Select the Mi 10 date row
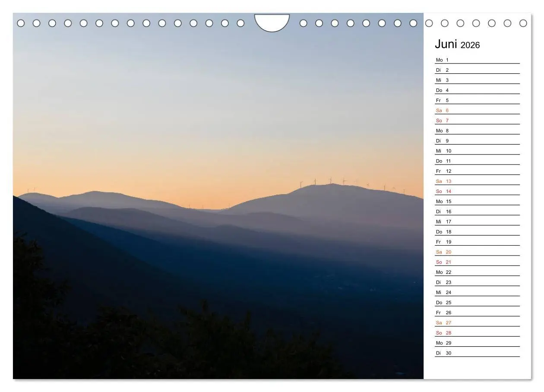Screen dimensions: 544x392 (477, 151)
